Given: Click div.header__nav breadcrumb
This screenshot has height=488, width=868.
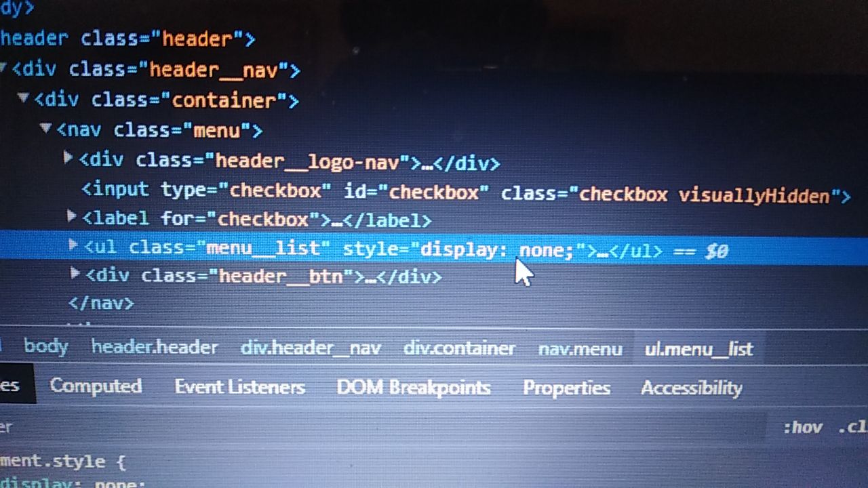Looking at the screenshot, I should click(x=311, y=348).
